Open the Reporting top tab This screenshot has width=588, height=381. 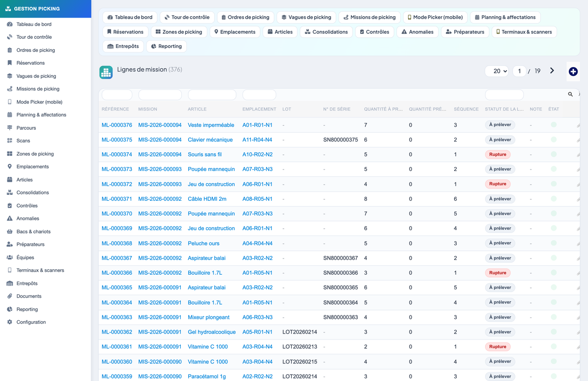pyautogui.click(x=166, y=47)
